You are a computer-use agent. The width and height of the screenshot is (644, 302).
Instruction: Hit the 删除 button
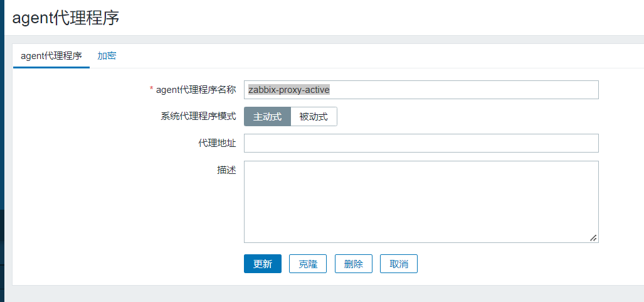[354, 264]
